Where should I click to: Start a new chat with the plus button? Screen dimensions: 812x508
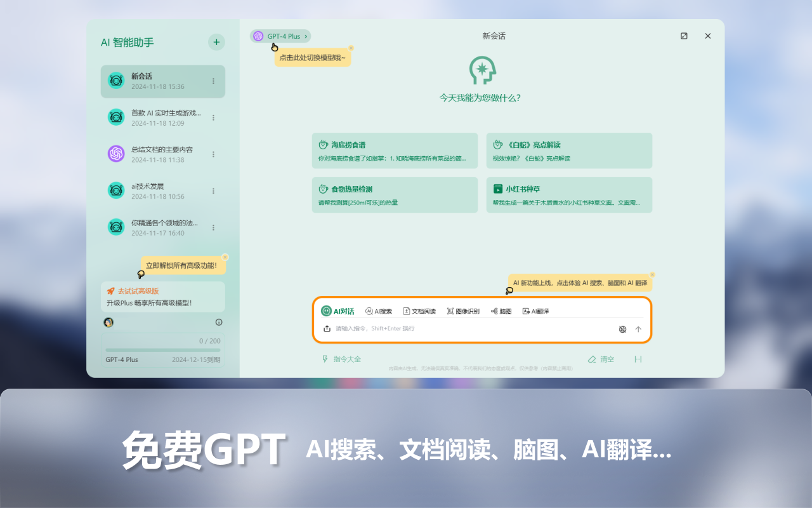point(216,42)
